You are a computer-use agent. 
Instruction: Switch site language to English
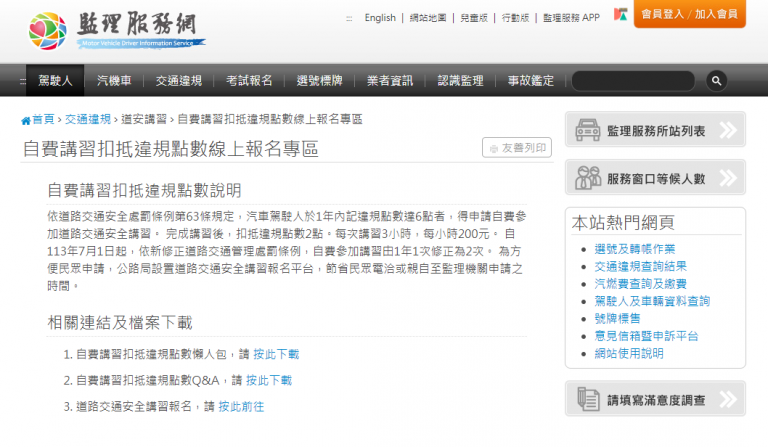[x=380, y=18]
